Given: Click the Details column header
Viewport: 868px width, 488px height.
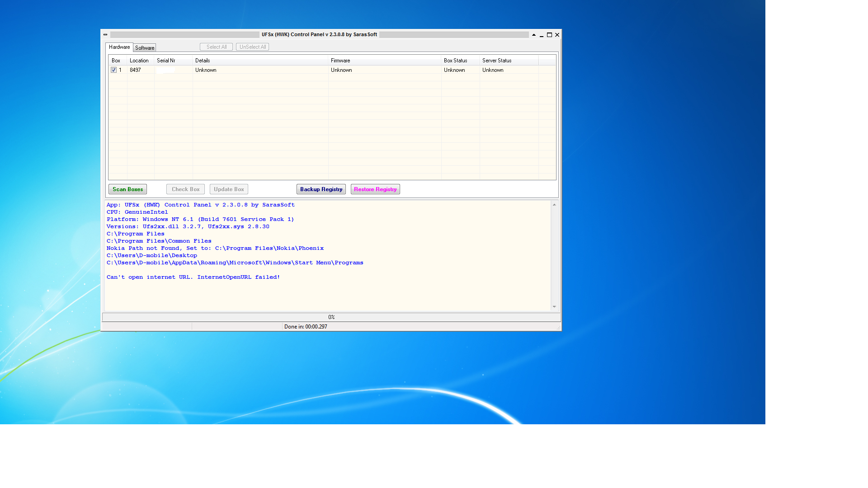Looking at the screenshot, I should coord(260,61).
